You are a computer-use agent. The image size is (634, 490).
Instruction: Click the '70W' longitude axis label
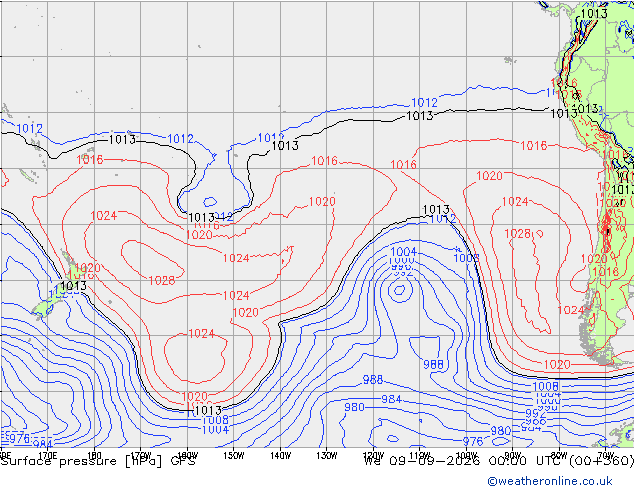(x=606, y=456)
